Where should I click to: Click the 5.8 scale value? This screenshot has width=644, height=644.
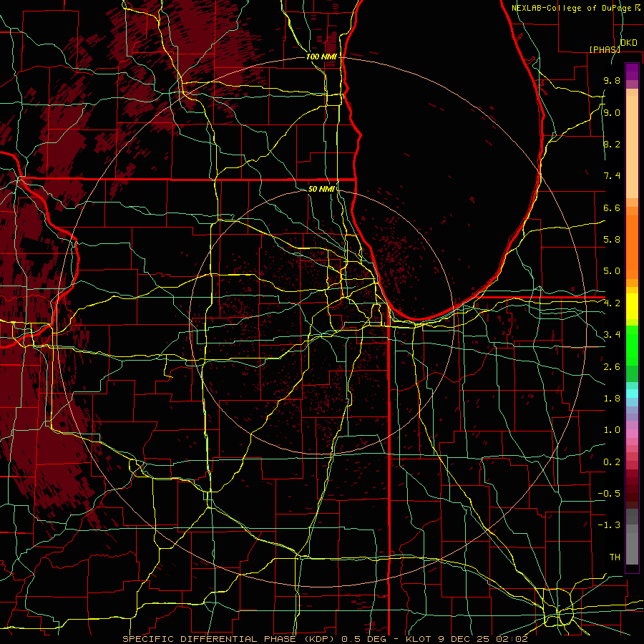[x=612, y=240]
